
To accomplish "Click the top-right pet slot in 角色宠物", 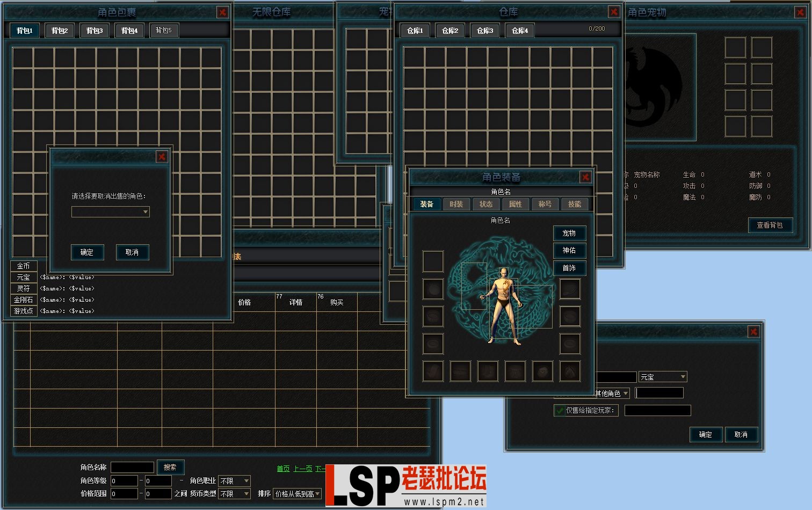I will click(x=762, y=47).
